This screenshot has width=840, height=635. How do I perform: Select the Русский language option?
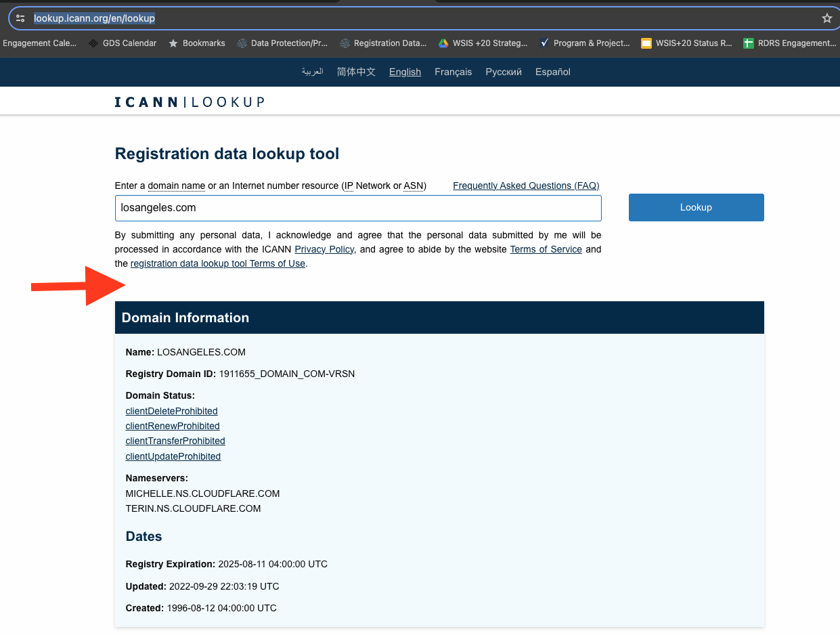point(504,72)
